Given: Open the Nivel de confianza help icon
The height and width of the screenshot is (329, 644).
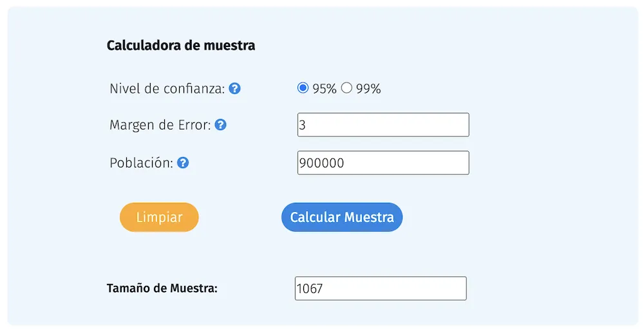Looking at the screenshot, I should coord(235,89).
